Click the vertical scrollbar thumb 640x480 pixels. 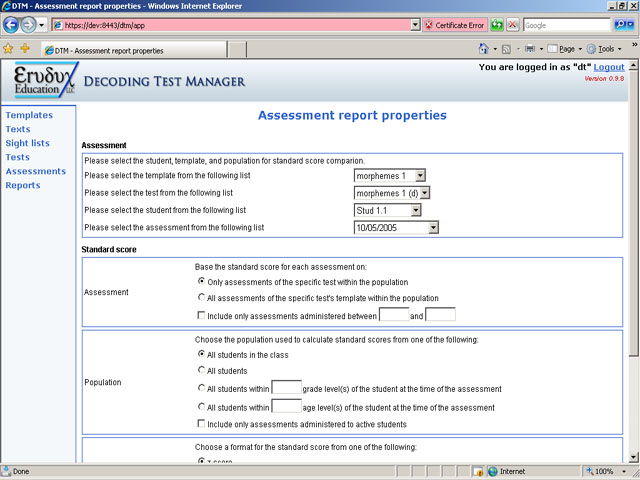[633, 212]
